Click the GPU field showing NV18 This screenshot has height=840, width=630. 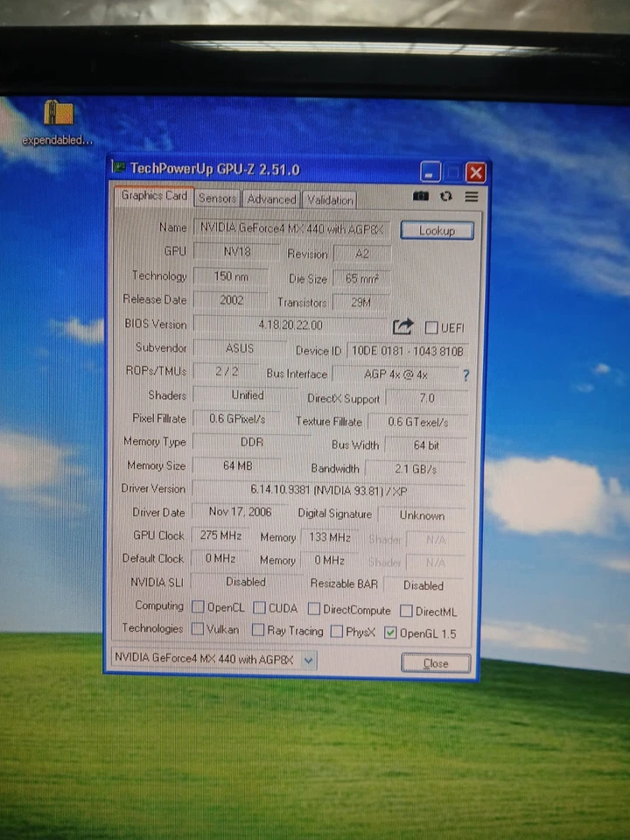tap(236, 251)
